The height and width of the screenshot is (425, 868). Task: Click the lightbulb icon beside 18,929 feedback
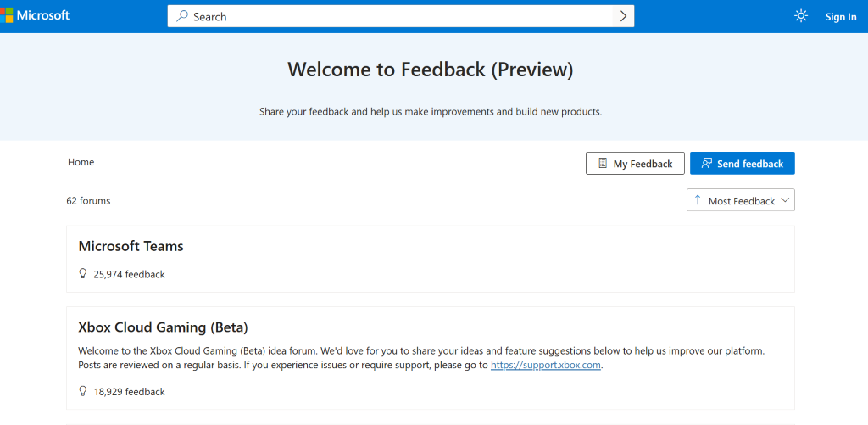point(83,391)
